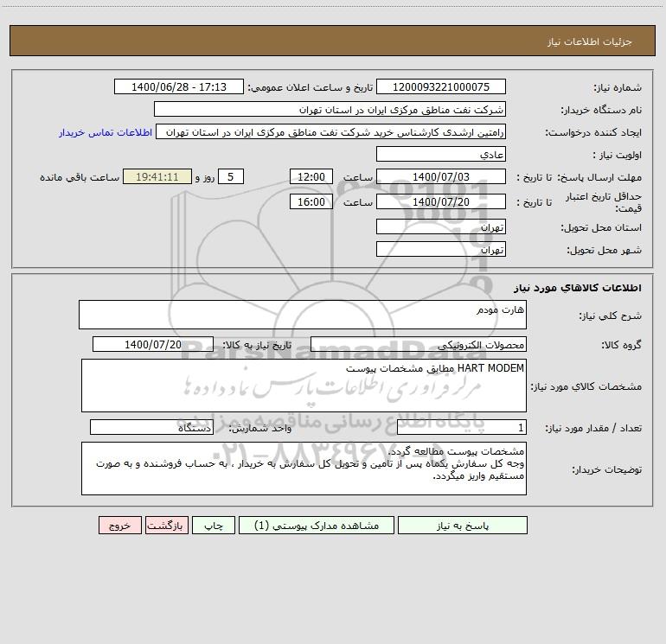Click the تعداد / مقدار مورد نیاز label
Image resolution: width=666 pixels, height=644 pixels.
[x=593, y=429]
